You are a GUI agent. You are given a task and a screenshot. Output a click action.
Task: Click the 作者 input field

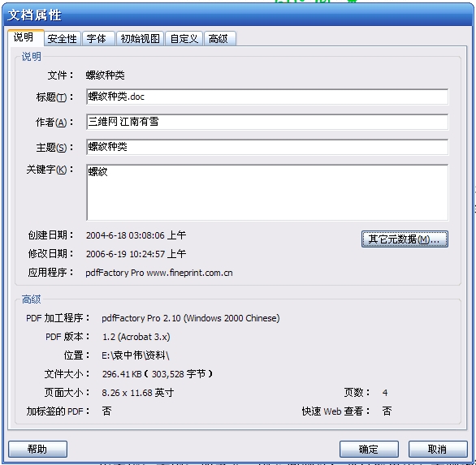click(267, 122)
